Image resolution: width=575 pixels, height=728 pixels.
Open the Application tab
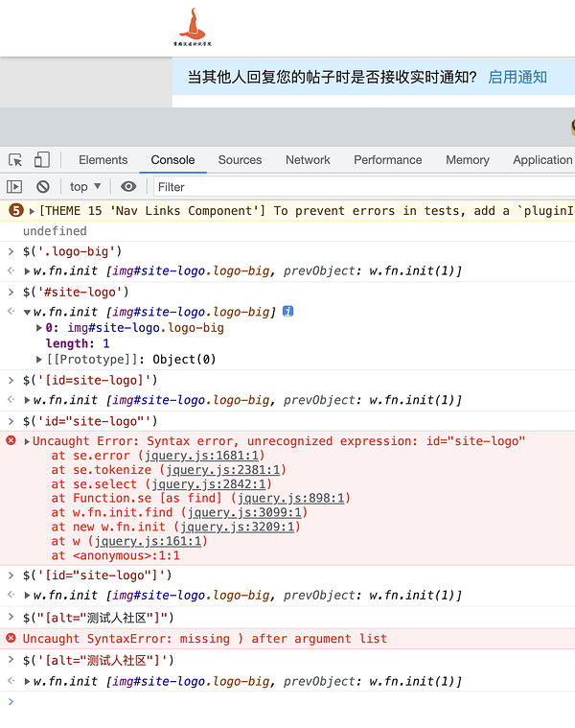(x=542, y=160)
